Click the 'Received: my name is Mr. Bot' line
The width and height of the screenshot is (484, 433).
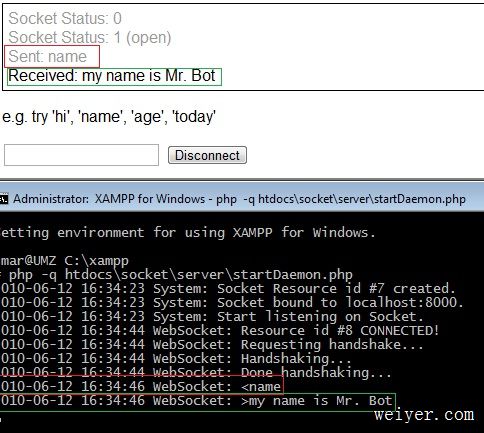click(x=112, y=76)
